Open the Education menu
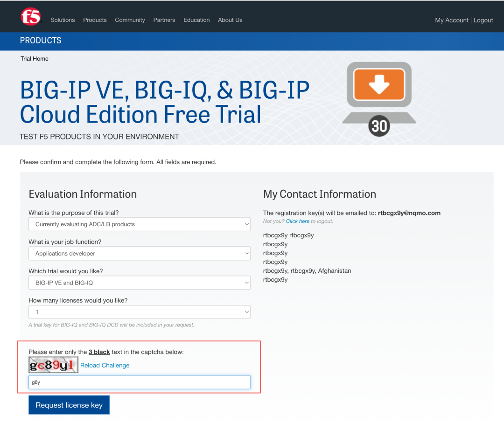 [x=196, y=20]
